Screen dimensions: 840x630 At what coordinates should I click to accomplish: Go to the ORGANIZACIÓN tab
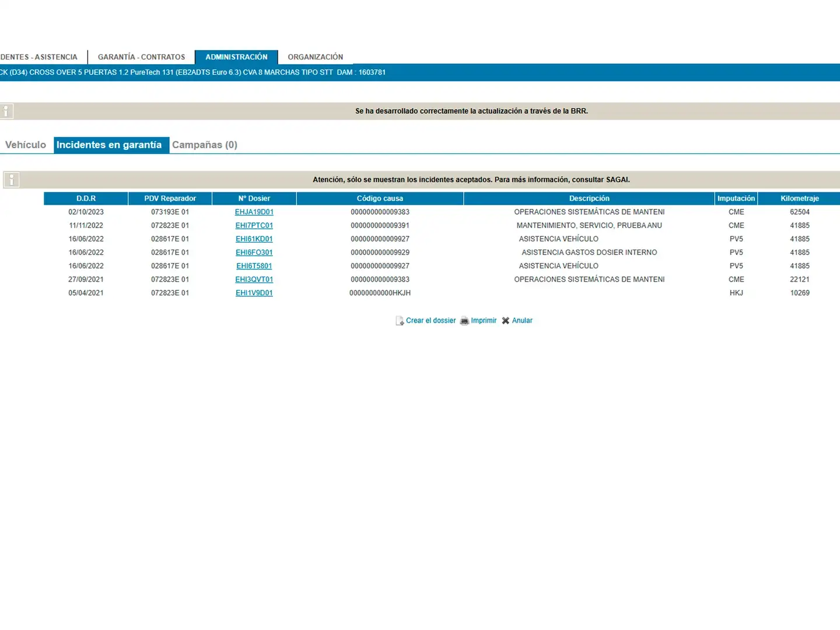[315, 57]
